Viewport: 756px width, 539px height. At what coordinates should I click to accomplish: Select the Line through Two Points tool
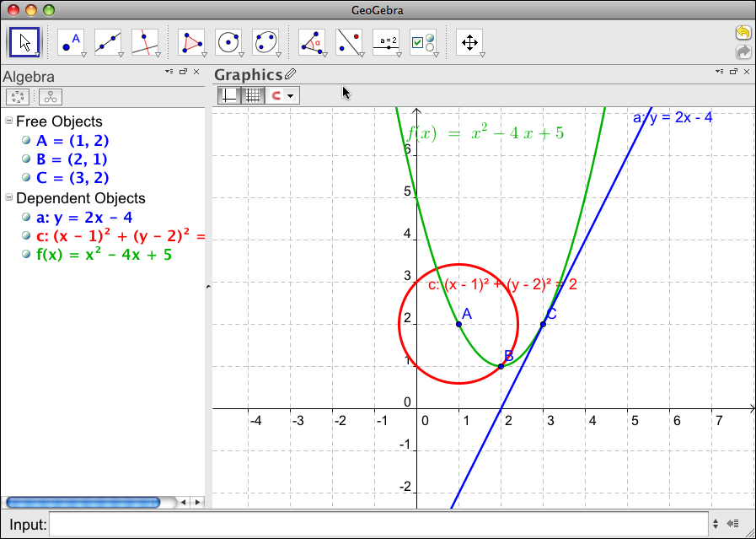(x=107, y=42)
